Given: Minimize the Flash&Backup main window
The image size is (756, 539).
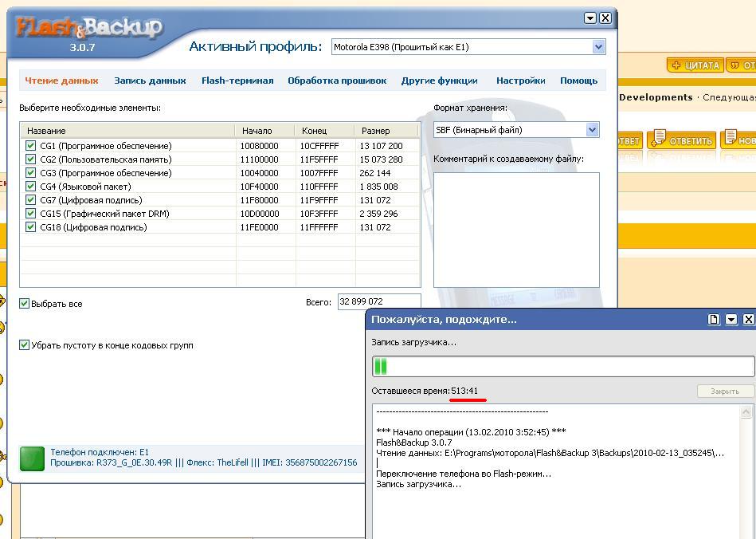Looking at the screenshot, I should (x=590, y=18).
